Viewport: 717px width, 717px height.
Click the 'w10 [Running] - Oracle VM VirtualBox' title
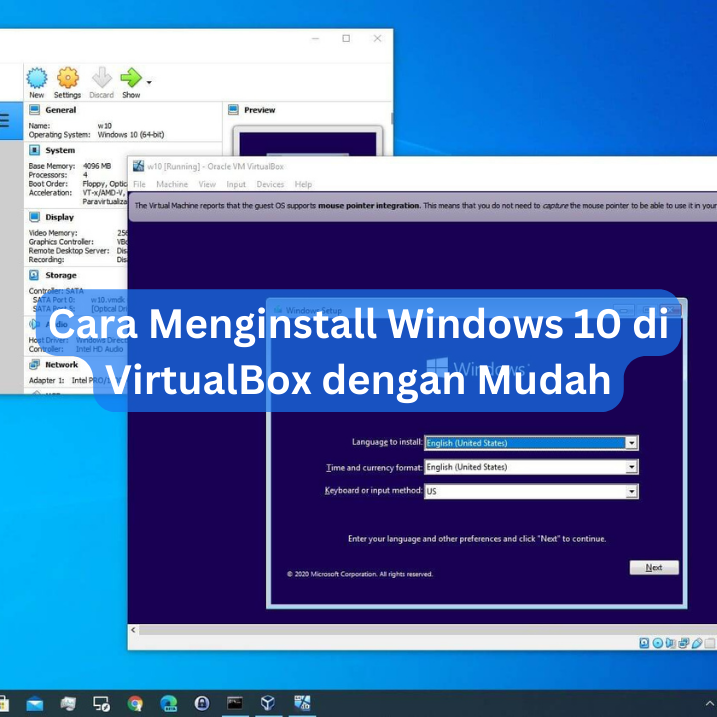[x=215, y=166]
